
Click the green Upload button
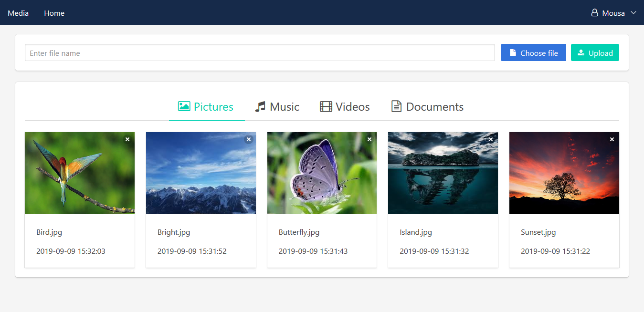[595, 53]
